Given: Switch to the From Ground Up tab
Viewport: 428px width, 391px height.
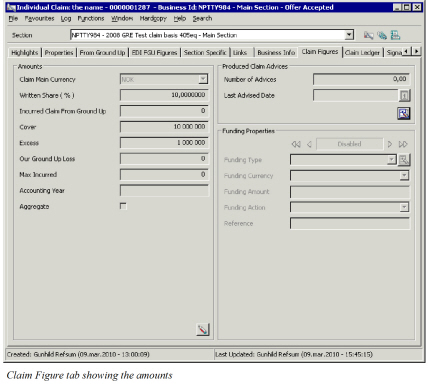Looking at the screenshot, I should pyautogui.click(x=102, y=53).
